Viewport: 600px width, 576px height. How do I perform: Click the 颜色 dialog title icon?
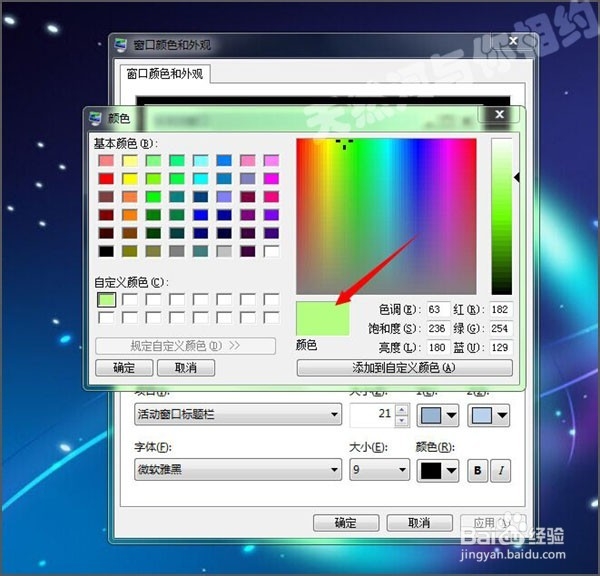(x=95, y=118)
